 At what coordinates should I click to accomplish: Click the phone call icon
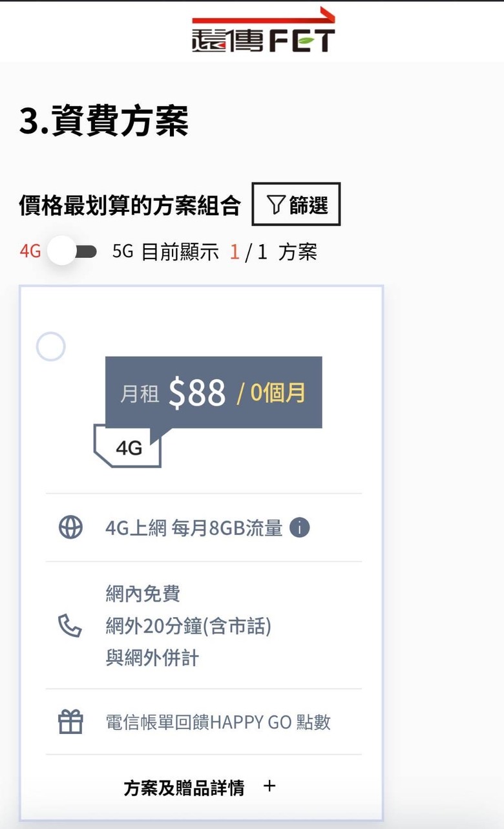70,625
